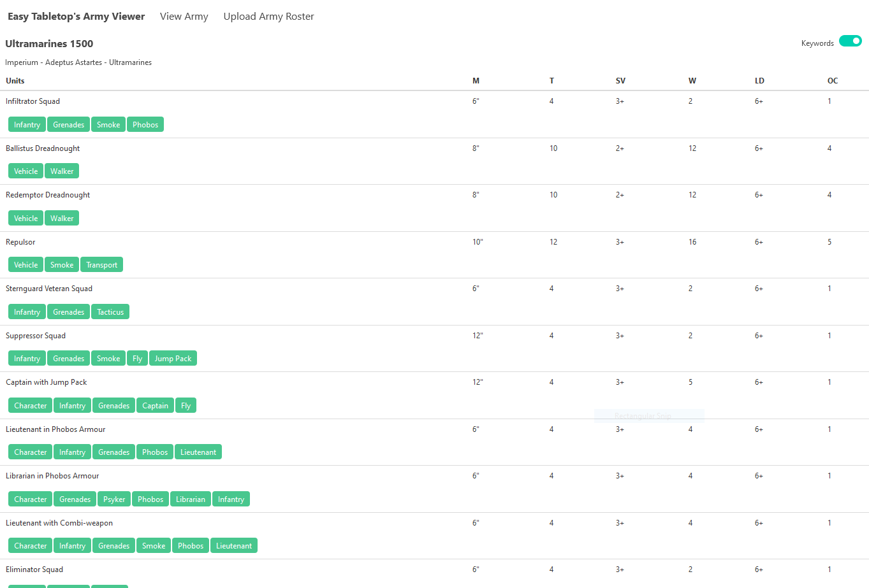Open the View Army page
Image resolution: width=869 pixels, height=588 pixels.
[x=184, y=17]
